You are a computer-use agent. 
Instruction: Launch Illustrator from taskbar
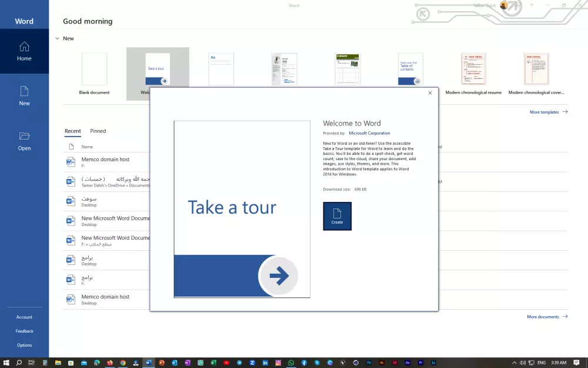382,363
